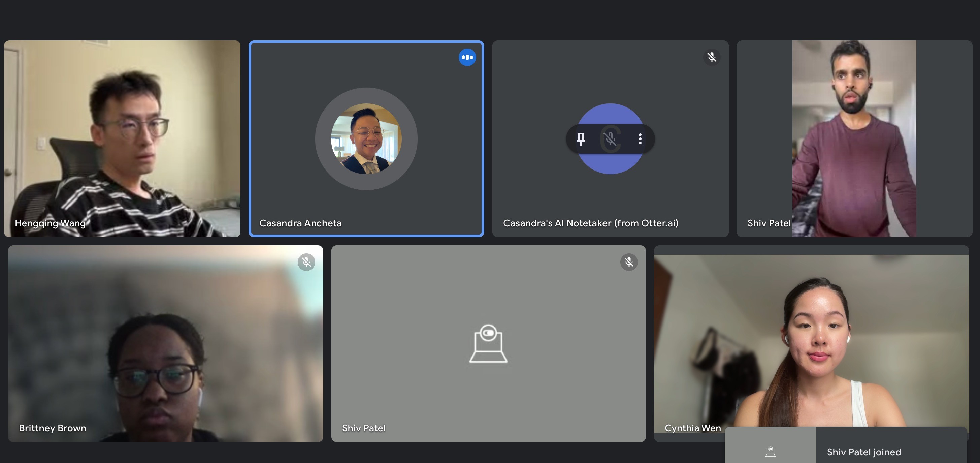Click the companion mode laptop icon
This screenshot has width=980, height=463.
pyautogui.click(x=488, y=343)
